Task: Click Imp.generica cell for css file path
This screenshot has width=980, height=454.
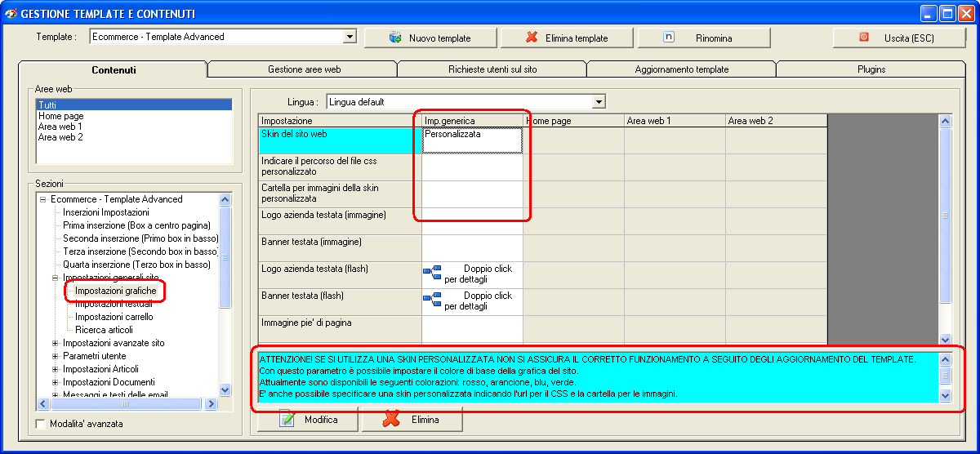Action: coord(472,167)
